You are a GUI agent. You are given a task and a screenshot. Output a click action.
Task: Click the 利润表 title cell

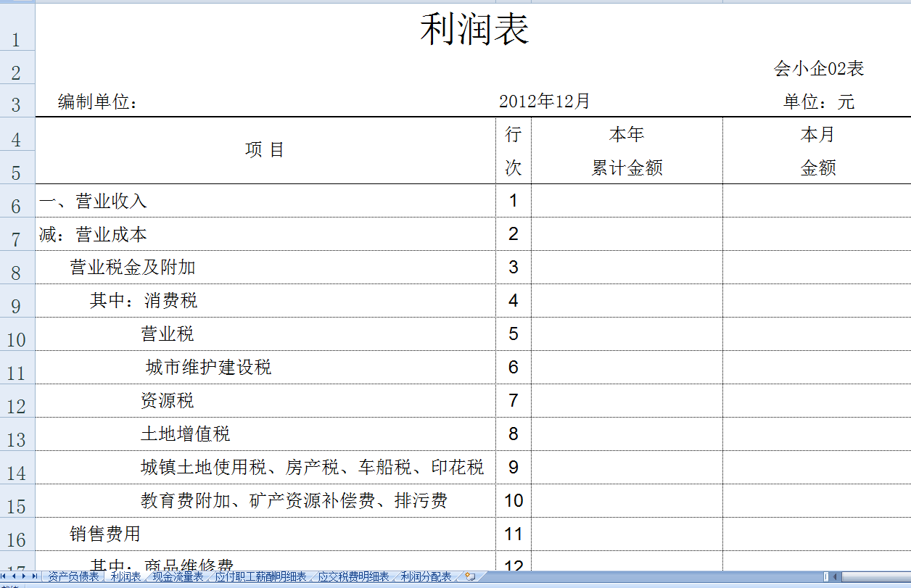(474, 29)
